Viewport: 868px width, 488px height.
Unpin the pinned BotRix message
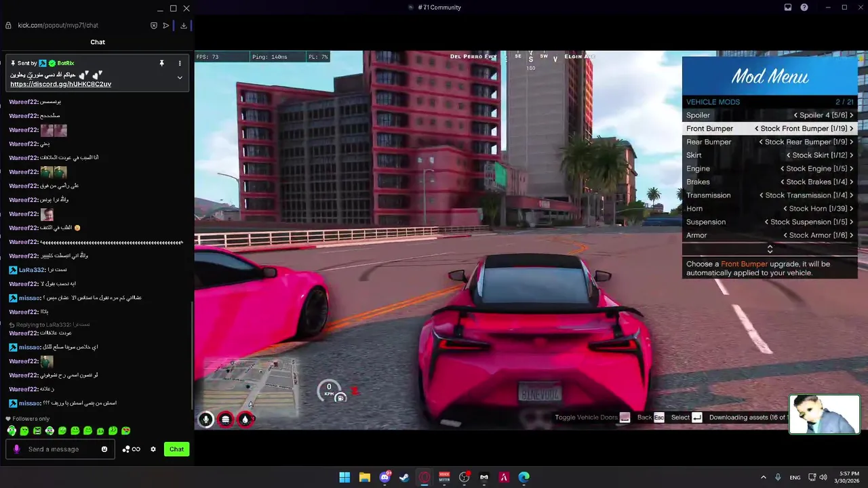pos(161,63)
